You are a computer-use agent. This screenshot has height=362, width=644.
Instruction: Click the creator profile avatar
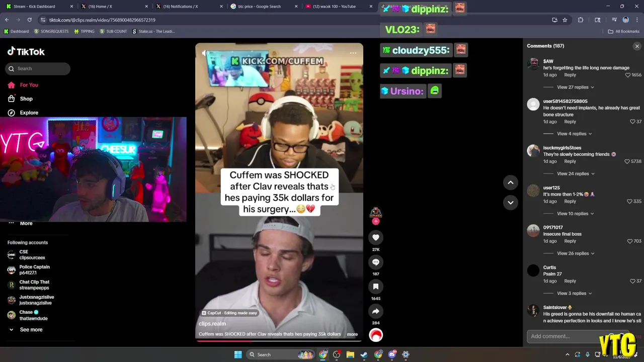point(376,213)
